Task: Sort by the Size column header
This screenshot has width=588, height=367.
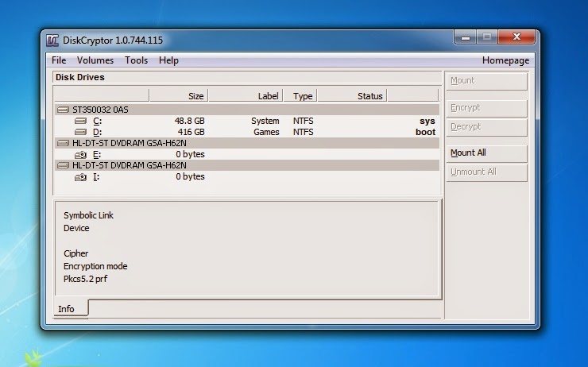Action: click(179, 96)
